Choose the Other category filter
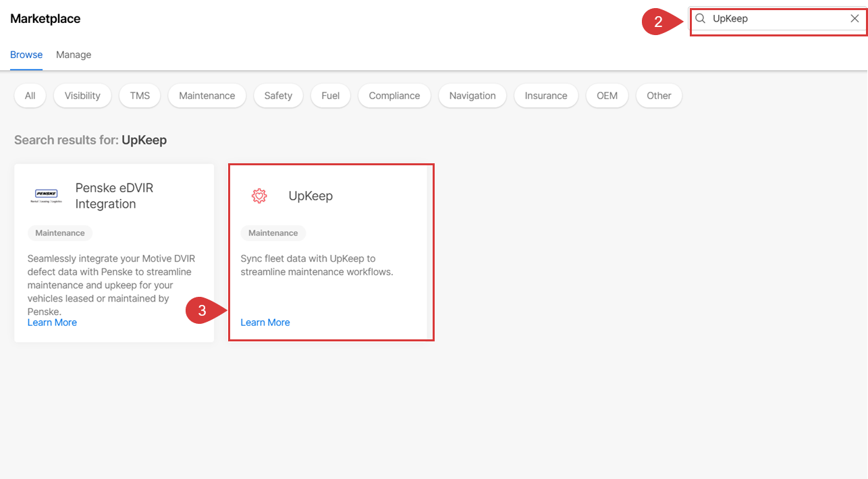The height and width of the screenshot is (479, 868). coord(659,96)
